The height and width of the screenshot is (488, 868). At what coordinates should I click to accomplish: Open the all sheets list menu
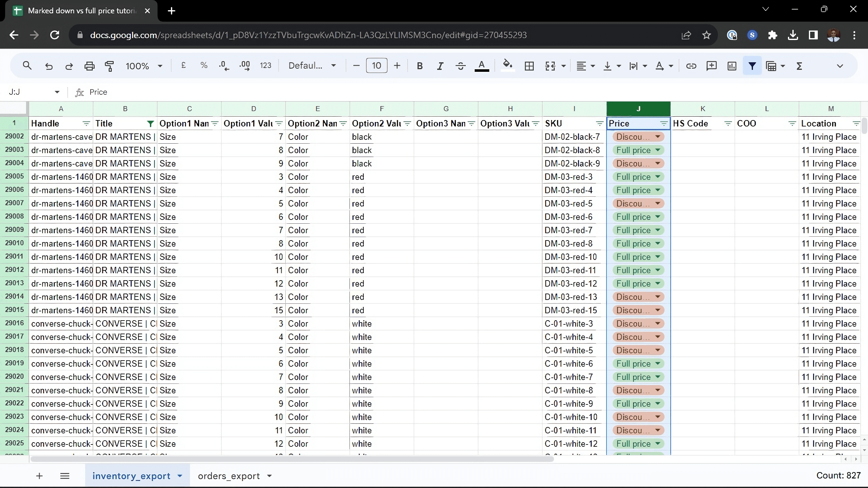(x=65, y=476)
